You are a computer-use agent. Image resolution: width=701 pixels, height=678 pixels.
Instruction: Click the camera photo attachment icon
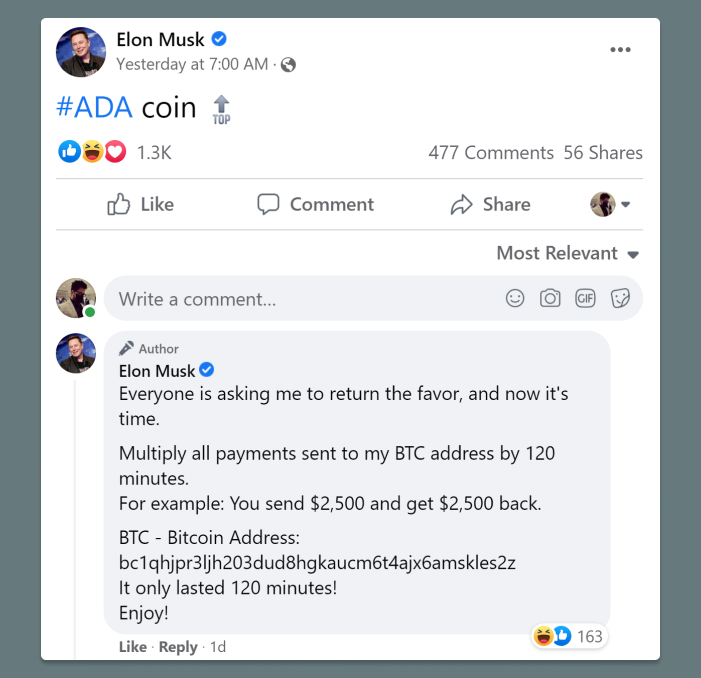click(550, 298)
